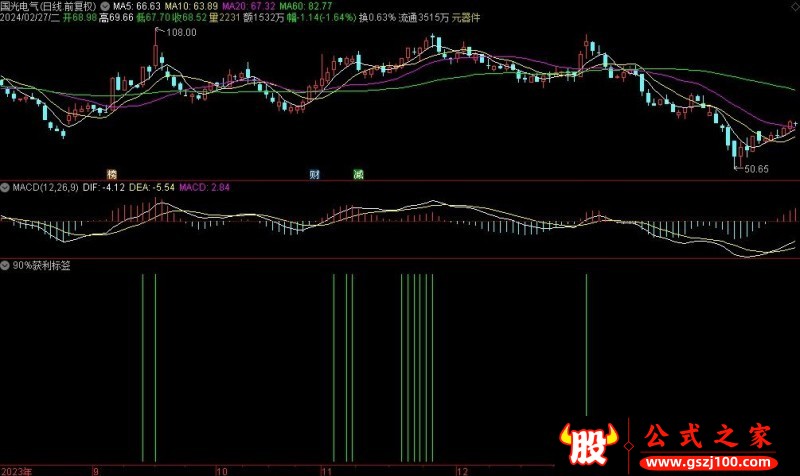
Task: Open the MACD indicator dropdown arrow
Action: [x=6, y=187]
